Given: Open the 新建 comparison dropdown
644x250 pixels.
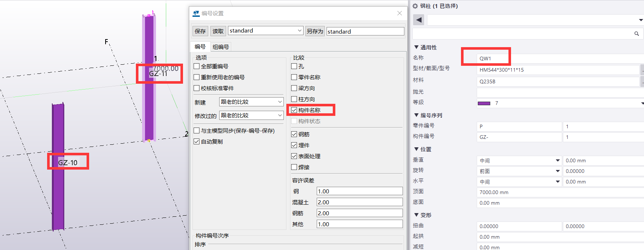Looking at the screenshot, I should click(x=280, y=102).
